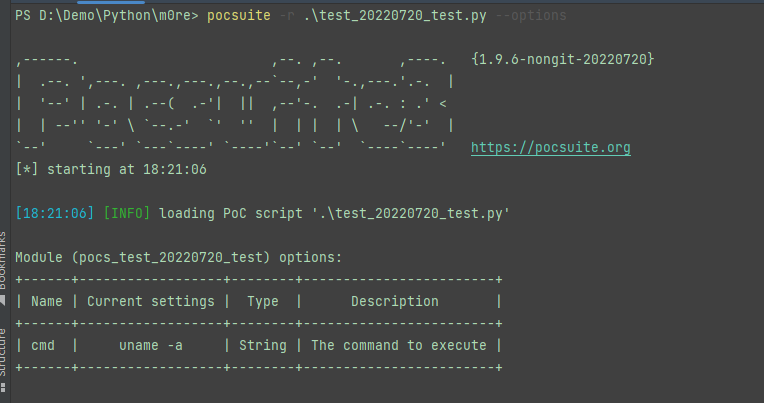Click the PS D:\Demo\Python\m0re> prompt path
764x403 pixels.
(x=107, y=16)
